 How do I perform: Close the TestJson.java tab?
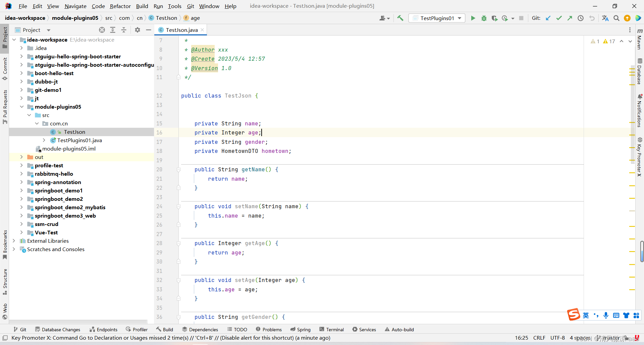click(202, 30)
